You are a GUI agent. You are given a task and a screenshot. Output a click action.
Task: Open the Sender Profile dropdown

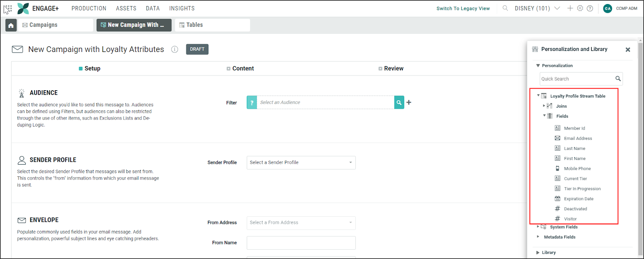tap(301, 162)
